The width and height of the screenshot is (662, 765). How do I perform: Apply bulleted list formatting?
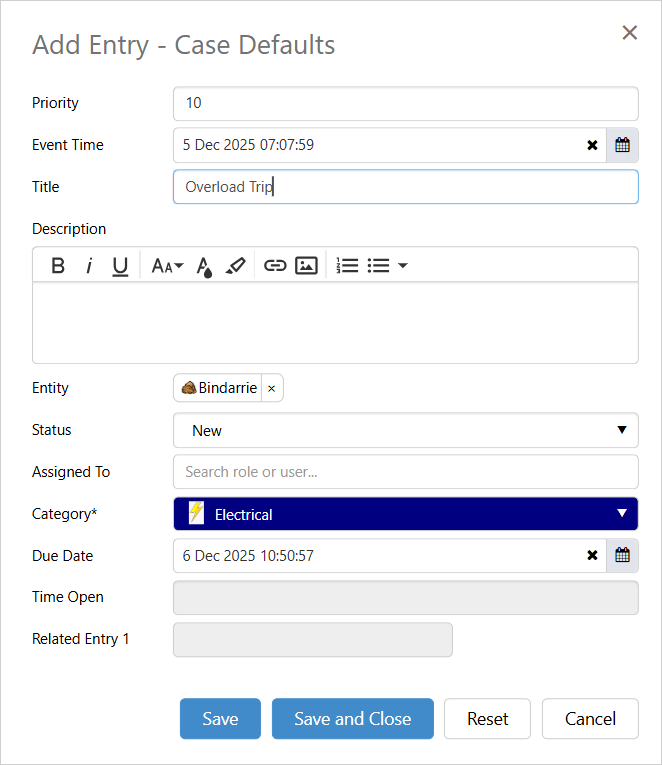[379, 265]
